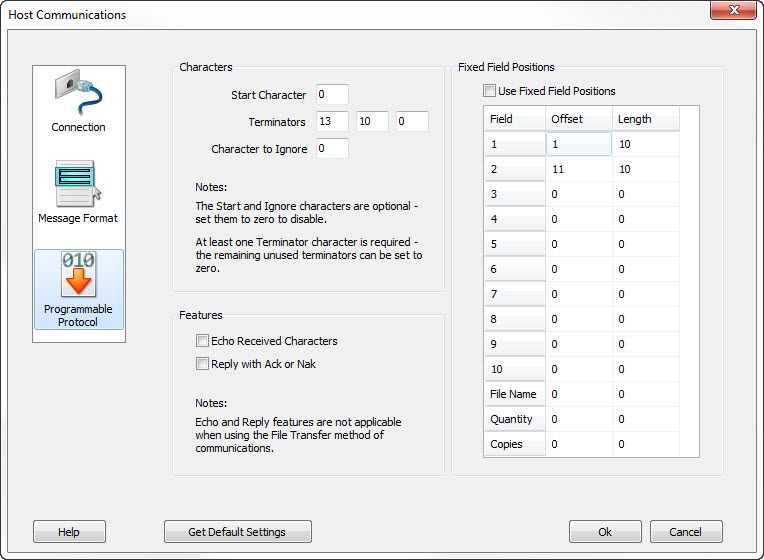764x560 pixels.
Task: Select the Offset cell for field 1
Action: point(579,144)
